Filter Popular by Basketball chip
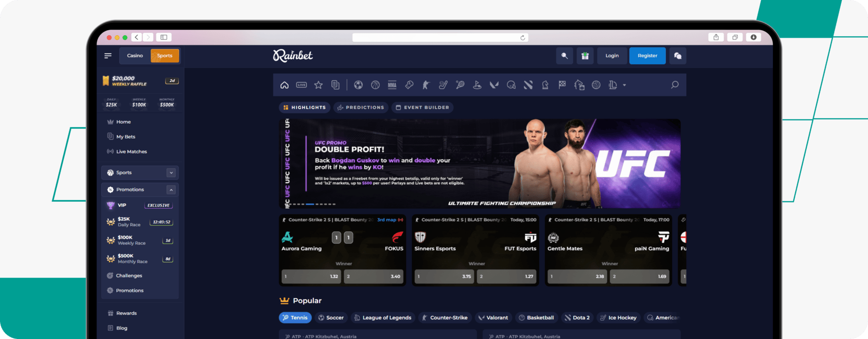 [536, 318]
